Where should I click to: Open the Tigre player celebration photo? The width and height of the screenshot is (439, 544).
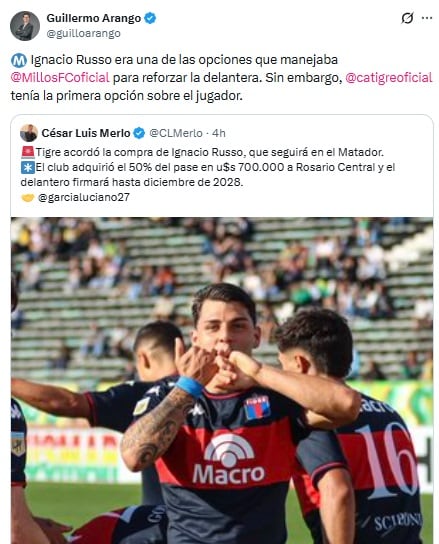tap(222, 380)
